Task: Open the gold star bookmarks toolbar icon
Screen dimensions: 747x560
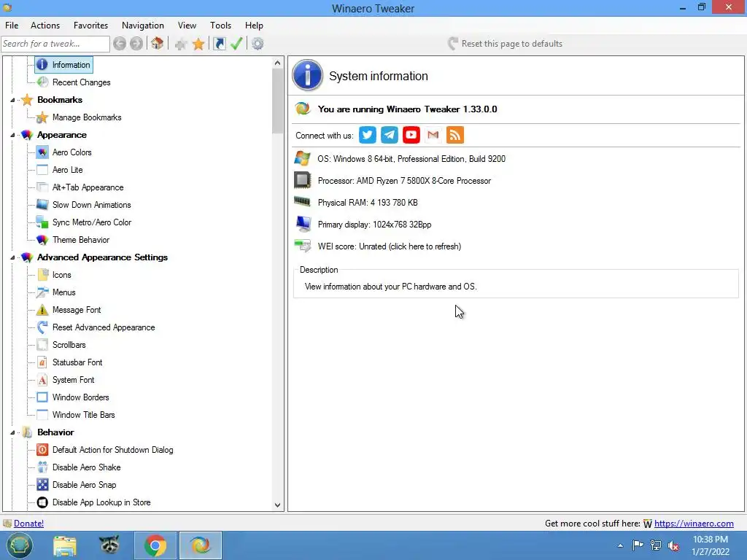Action: [198, 44]
